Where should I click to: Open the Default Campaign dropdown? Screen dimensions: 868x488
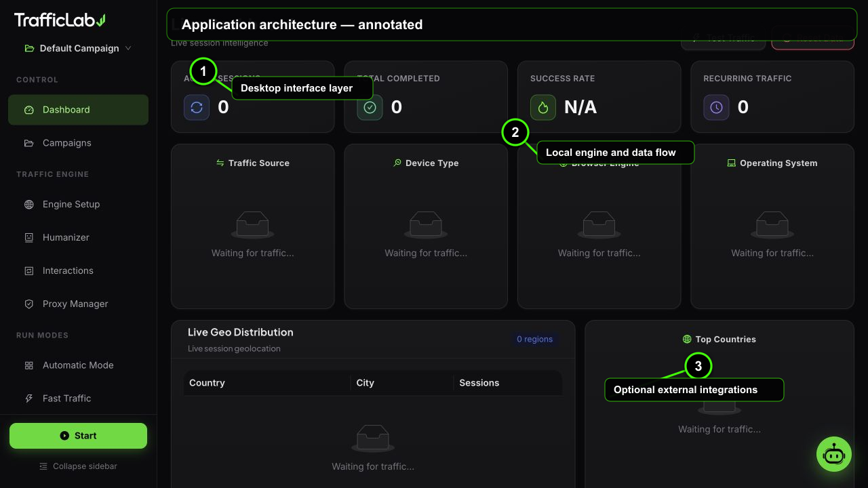(78, 48)
